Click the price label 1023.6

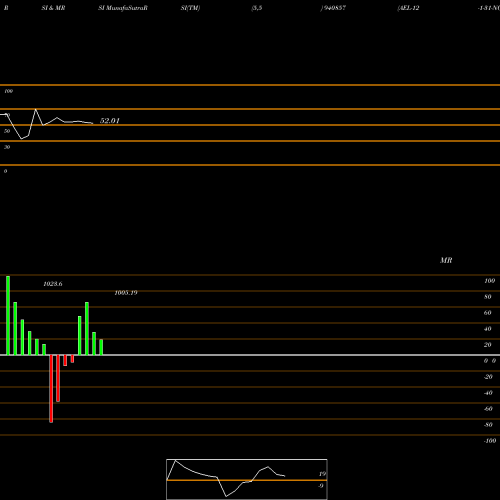[x=53, y=284]
